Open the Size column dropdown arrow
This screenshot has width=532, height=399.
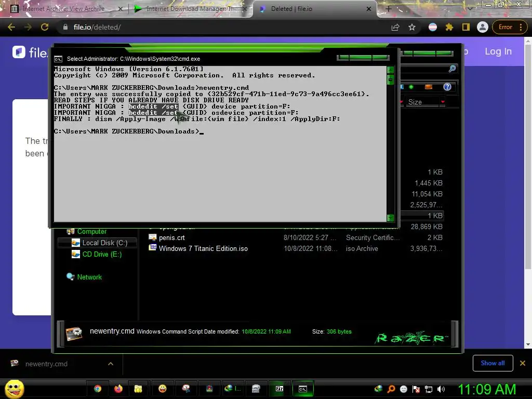[x=443, y=102]
